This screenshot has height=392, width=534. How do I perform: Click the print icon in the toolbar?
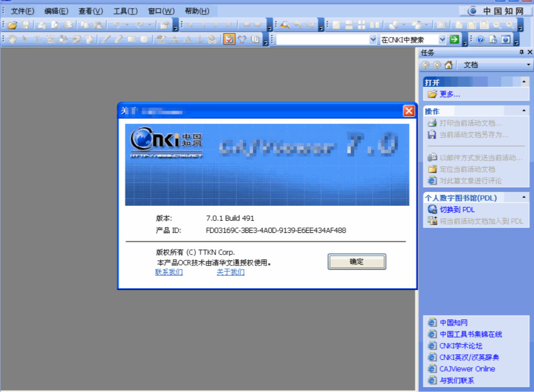click(x=42, y=25)
